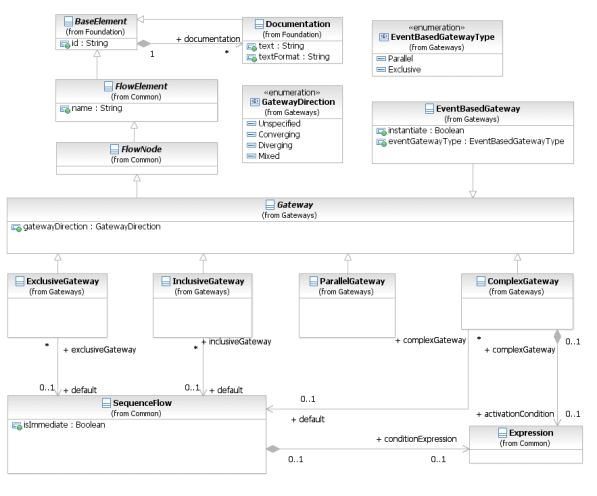Select the ExclusiveGateway class name
The width and height of the screenshot is (597, 496).
62,281
